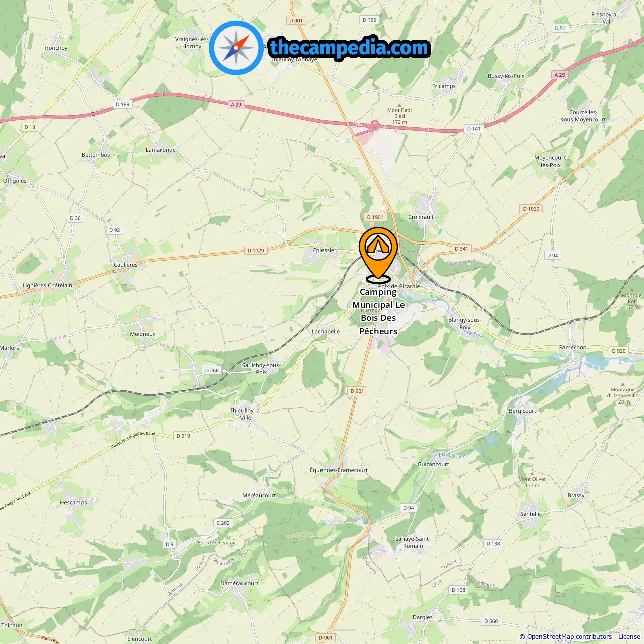
Task: Click the D 919 road shield
Action: point(184,436)
